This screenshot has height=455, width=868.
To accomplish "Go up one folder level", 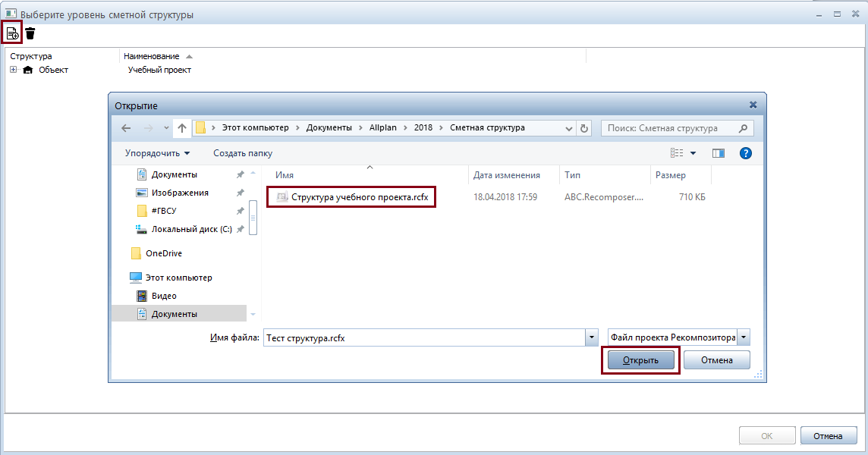I will point(182,128).
